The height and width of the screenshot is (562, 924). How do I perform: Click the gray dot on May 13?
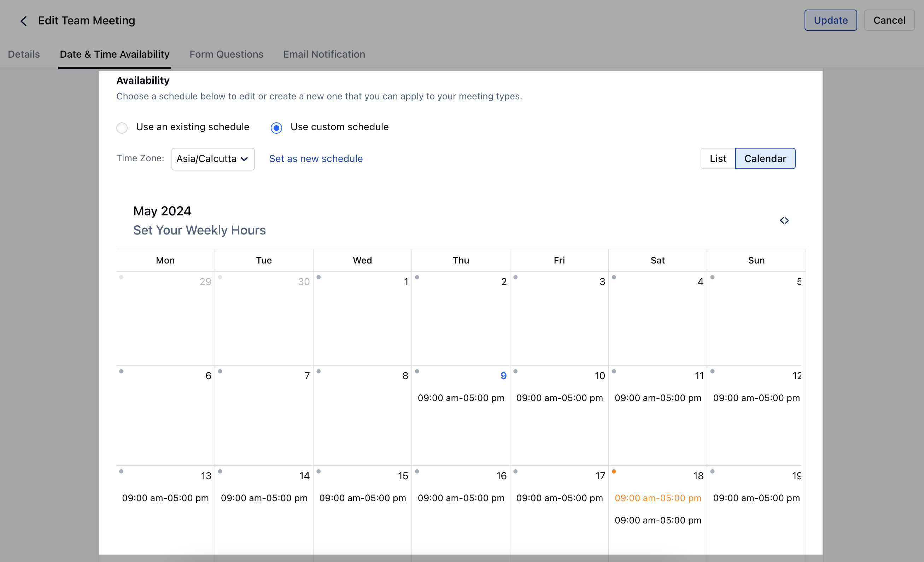121,471
